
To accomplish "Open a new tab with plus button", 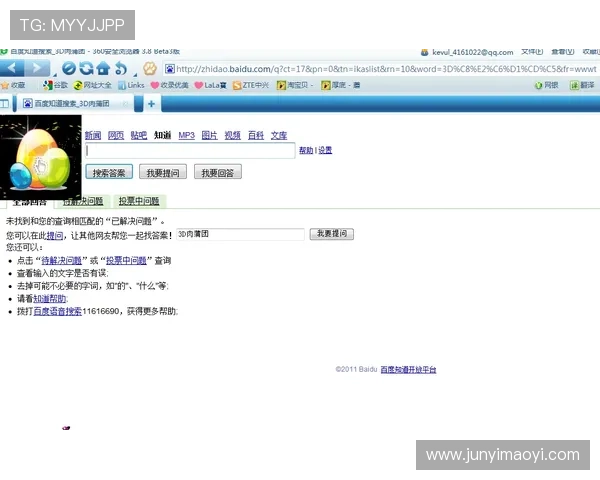I will pyautogui.click(x=152, y=104).
